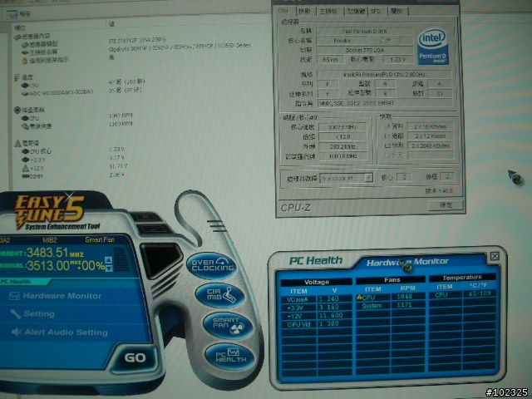Click the System fan RPM value 1171
This screenshot has height=399, width=532.
click(404, 305)
